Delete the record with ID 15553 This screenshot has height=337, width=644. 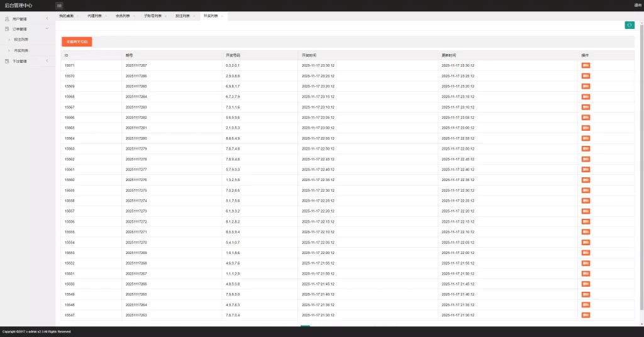(x=586, y=253)
